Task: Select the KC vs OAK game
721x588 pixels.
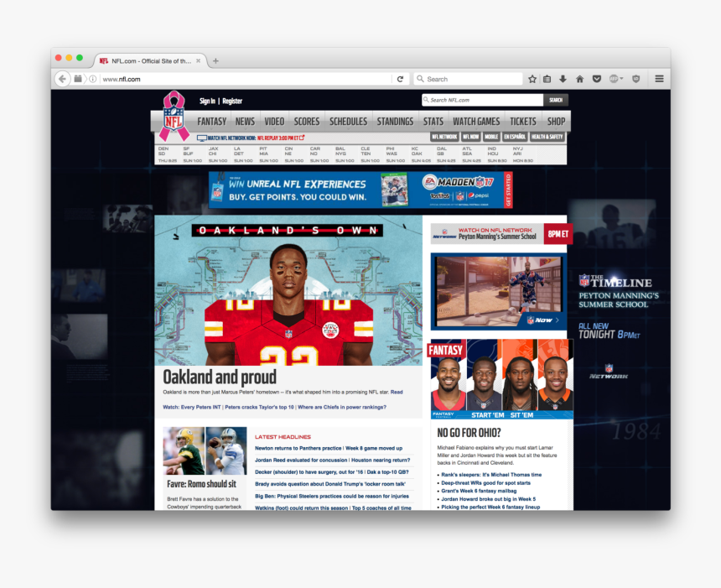Action: pos(421,154)
